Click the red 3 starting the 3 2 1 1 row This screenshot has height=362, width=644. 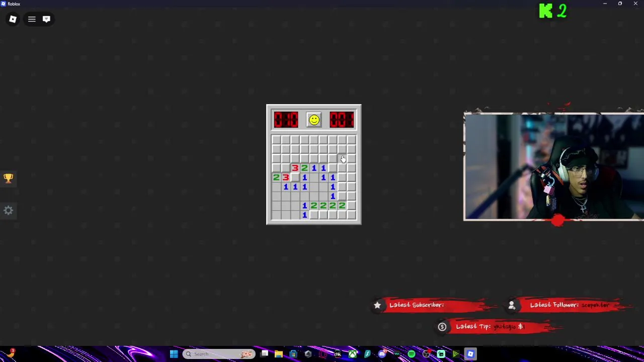point(295,168)
